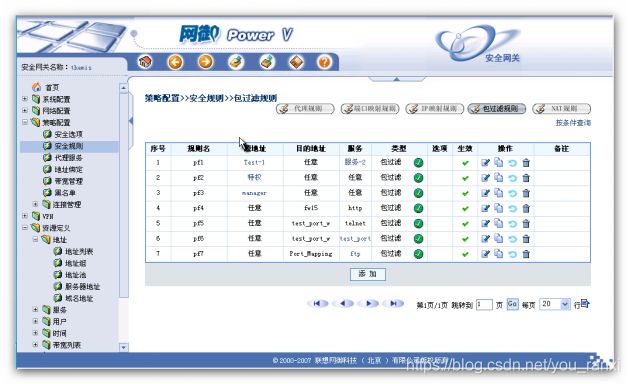Copy rule pf1 using the copy icon
This screenshot has height=384, width=630.
[499, 162]
